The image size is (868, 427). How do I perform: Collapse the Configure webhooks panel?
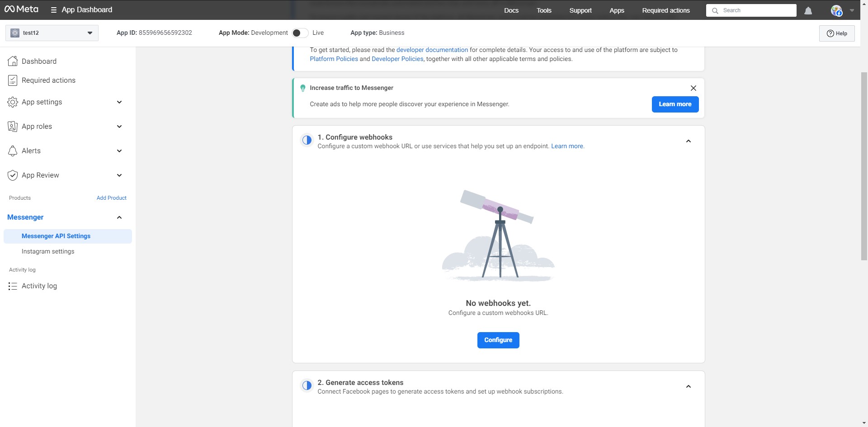(688, 141)
